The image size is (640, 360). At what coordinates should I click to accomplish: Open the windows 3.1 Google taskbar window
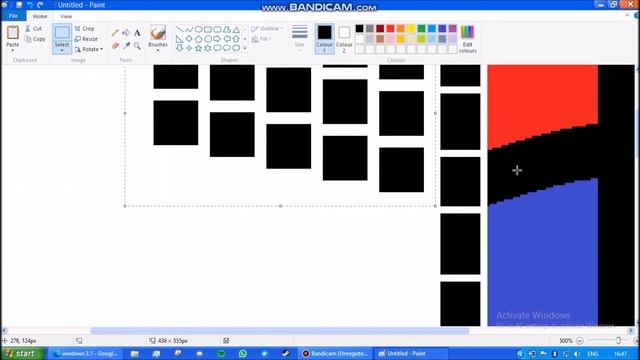pyautogui.click(x=85, y=353)
